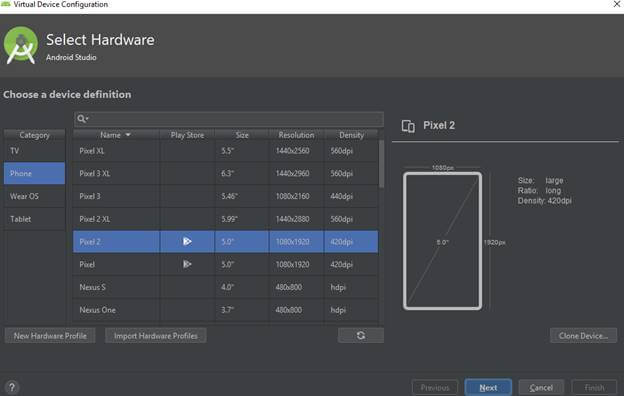Click the 5.99" size cell

coord(242,219)
